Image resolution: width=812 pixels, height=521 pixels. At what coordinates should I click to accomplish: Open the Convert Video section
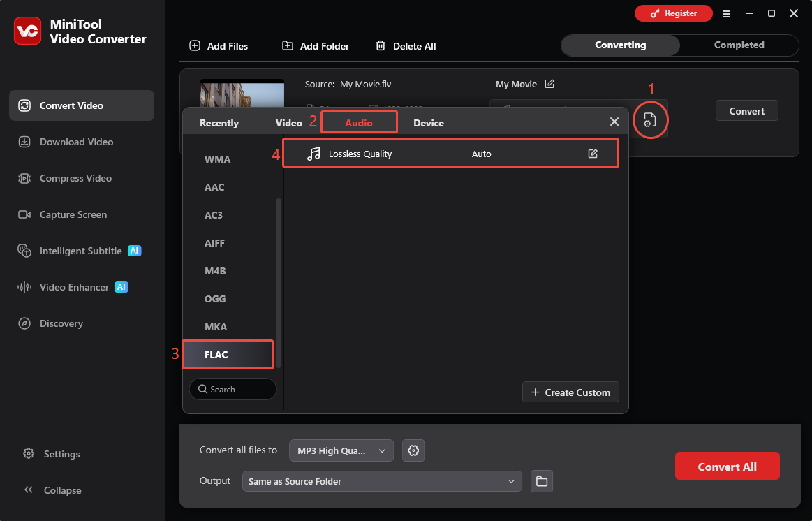click(x=82, y=105)
